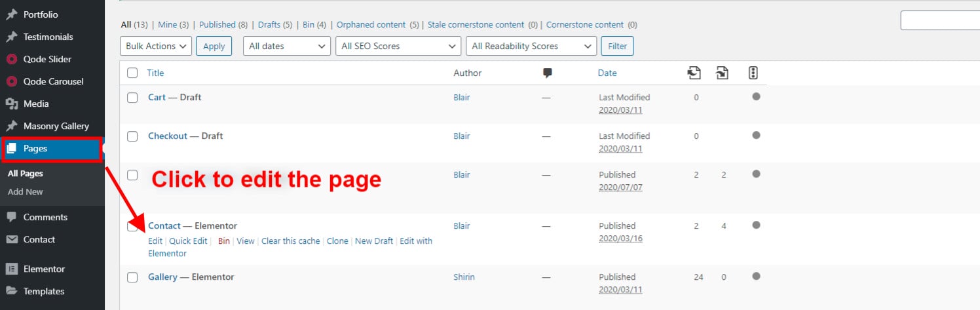The width and height of the screenshot is (980, 310).
Task: Open the Checkout page title
Action: click(x=168, y=136)
